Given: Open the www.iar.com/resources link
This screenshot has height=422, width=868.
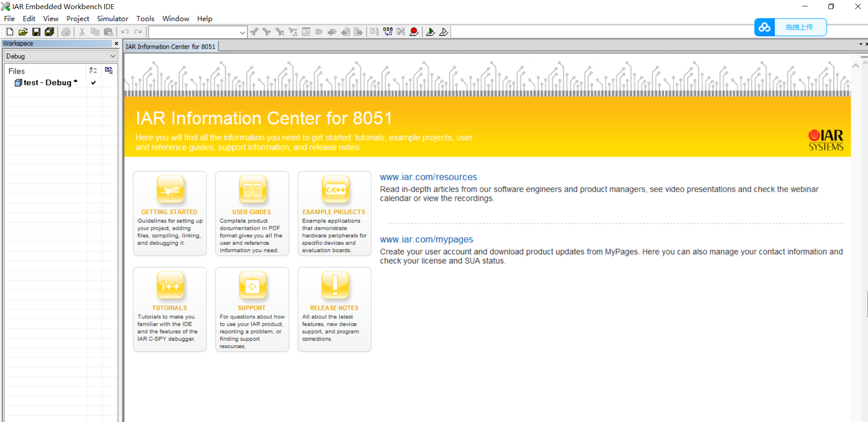Looking at the screenshot, I should click(x=429, y=177).
